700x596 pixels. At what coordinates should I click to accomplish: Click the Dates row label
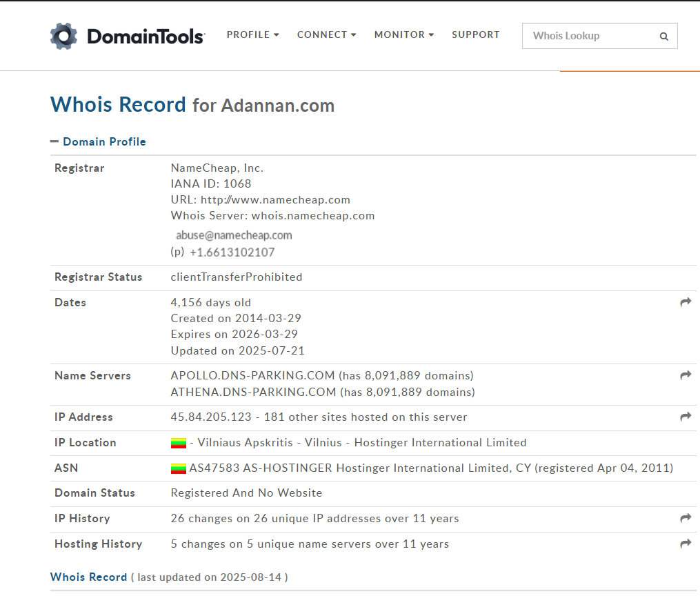70,302
